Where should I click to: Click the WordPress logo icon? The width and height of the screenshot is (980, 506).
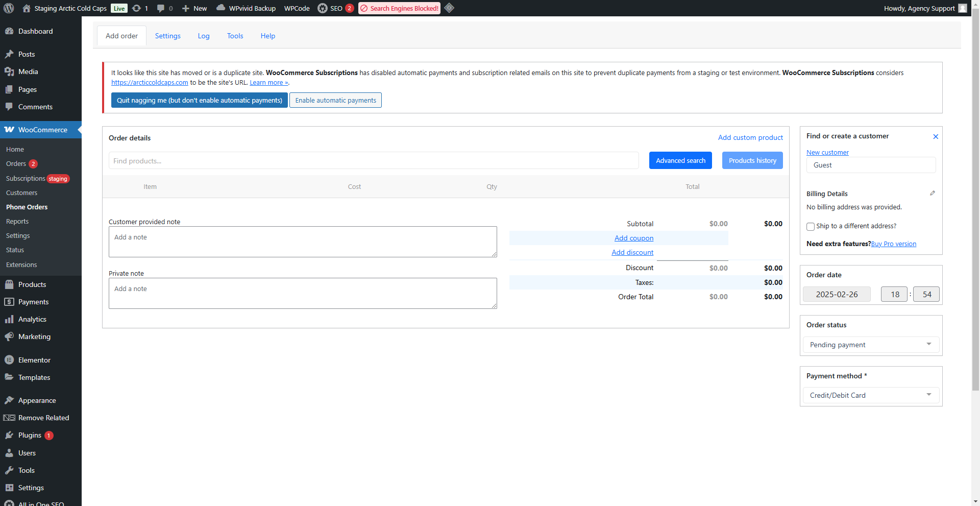click(x=9, y=8)
